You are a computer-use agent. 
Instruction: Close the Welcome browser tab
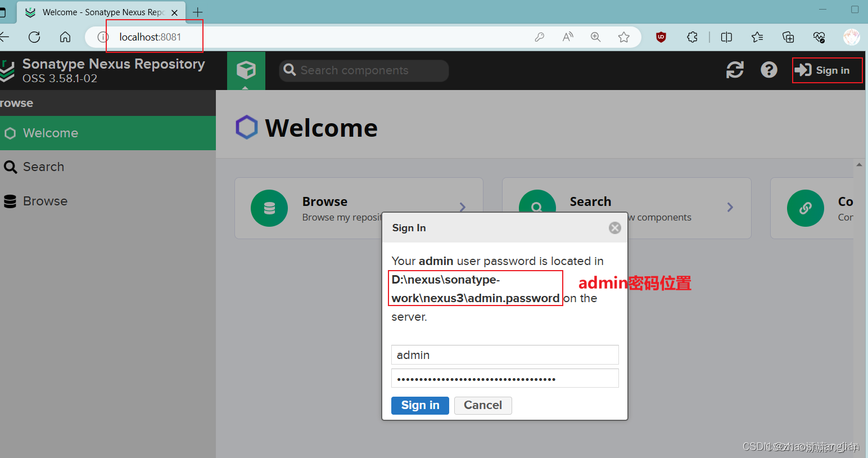[174, 12]
